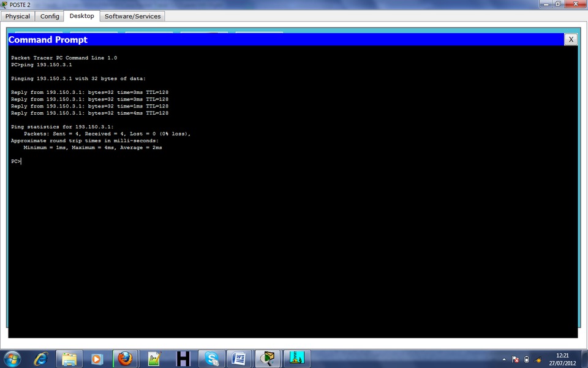
Task: Click the 'Pinging 193.150.3.1 with 32 bytes' line
Action: [78, 79]
